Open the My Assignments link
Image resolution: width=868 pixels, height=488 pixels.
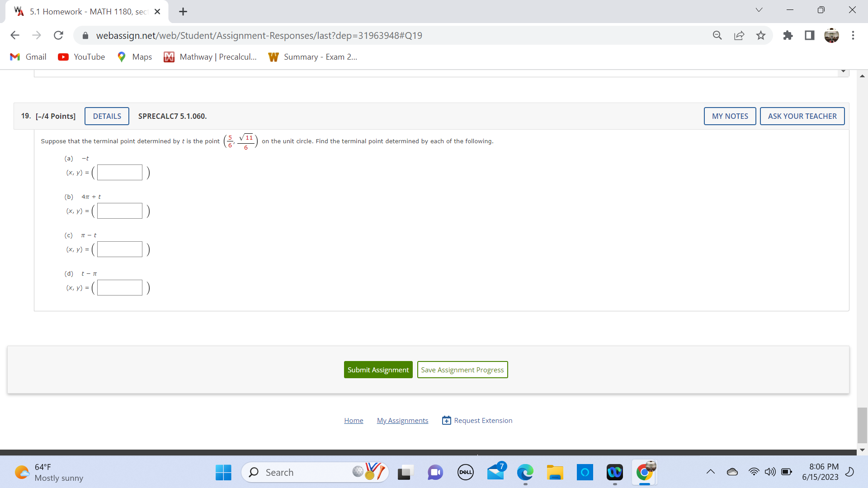tap(402, 420)
